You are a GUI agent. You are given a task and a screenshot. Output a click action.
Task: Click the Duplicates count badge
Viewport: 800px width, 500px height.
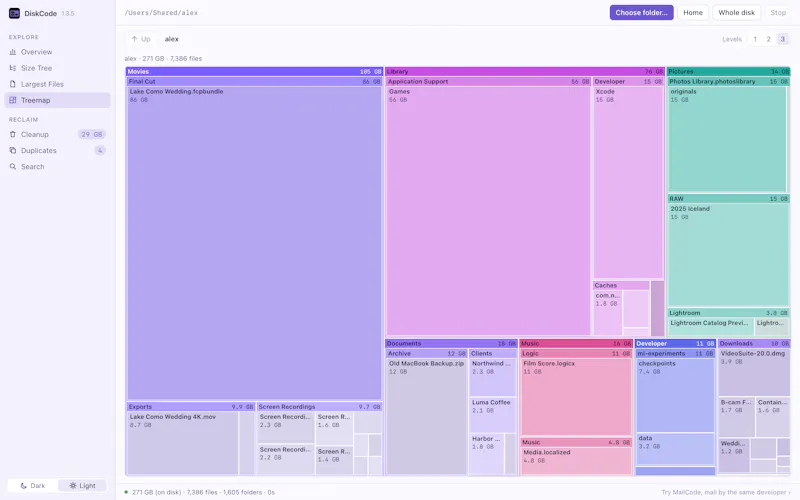[x=100, y=151]
